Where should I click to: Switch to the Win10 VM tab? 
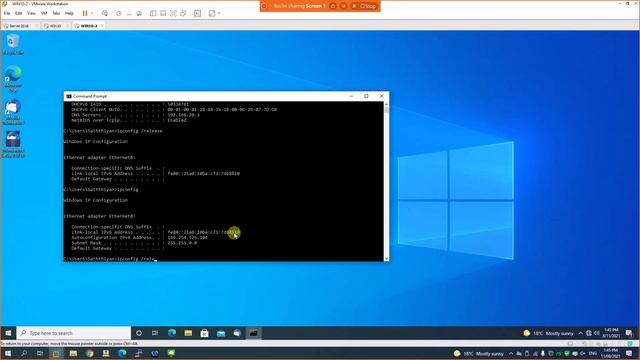pos(55,26)
